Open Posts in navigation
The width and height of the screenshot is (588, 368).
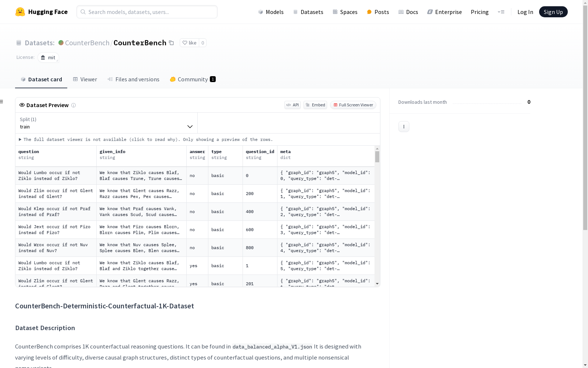click(x=378, y=12)
